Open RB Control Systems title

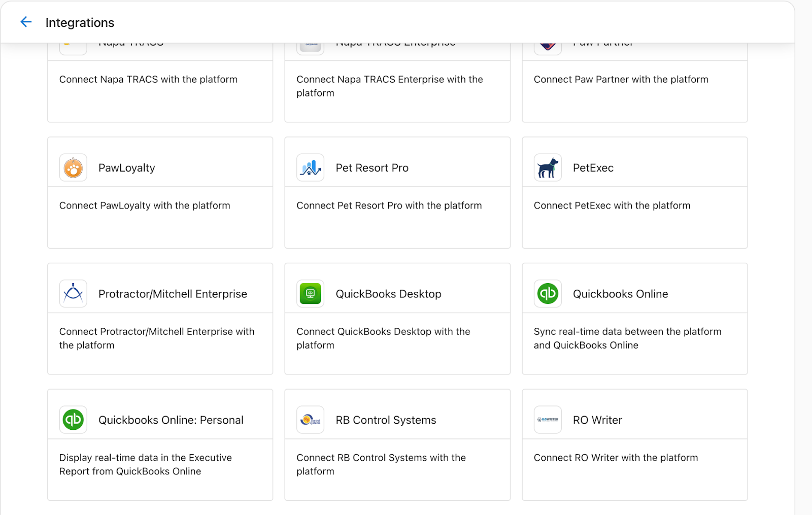386,420
